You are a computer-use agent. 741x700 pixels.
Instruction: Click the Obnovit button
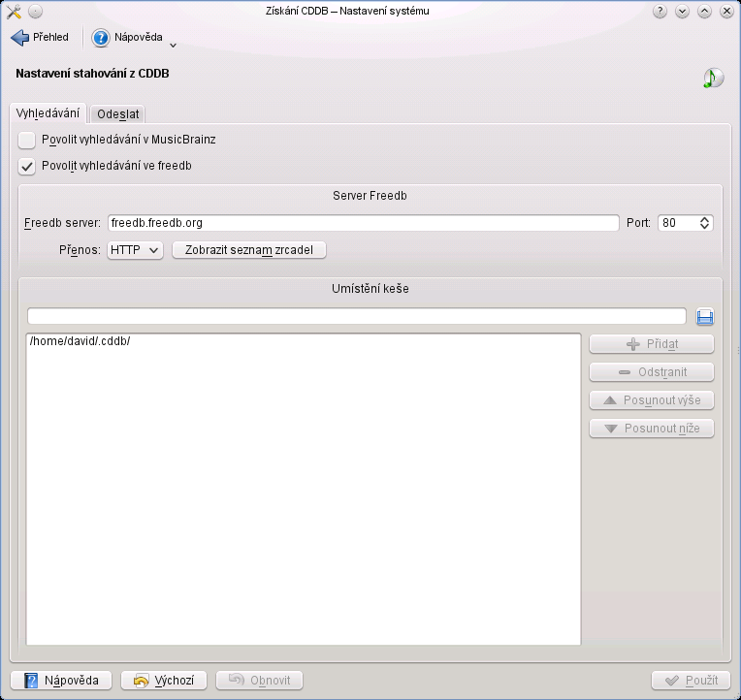tap(259, 681)
